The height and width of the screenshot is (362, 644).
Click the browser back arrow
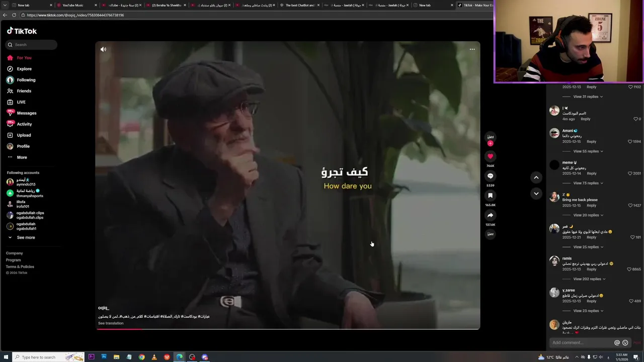pyautogui.click(x=5, y=15)
